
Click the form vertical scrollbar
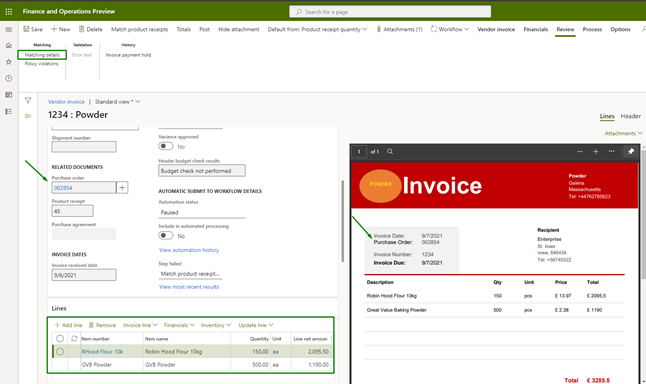[x=342, y=221]
